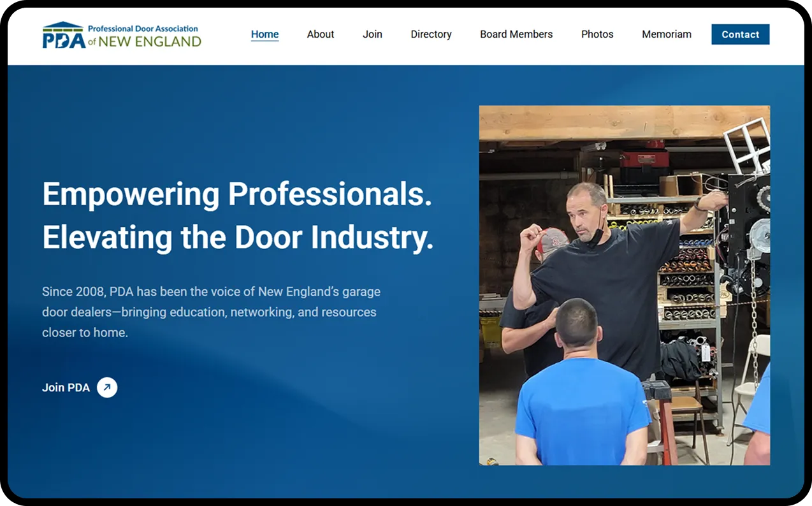Click the blue Contact button
This screenshot has width=812, height=506.
741,34
